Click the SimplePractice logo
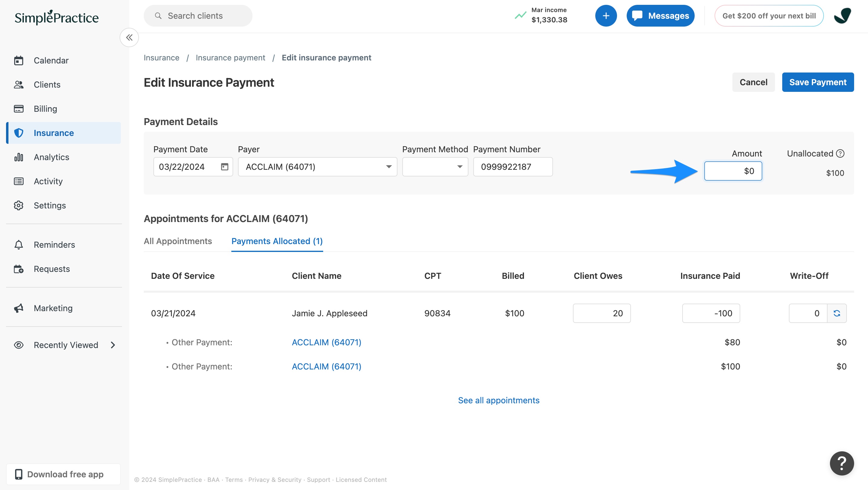The height and width of the screenshot is (490, 868). [56, 17]
